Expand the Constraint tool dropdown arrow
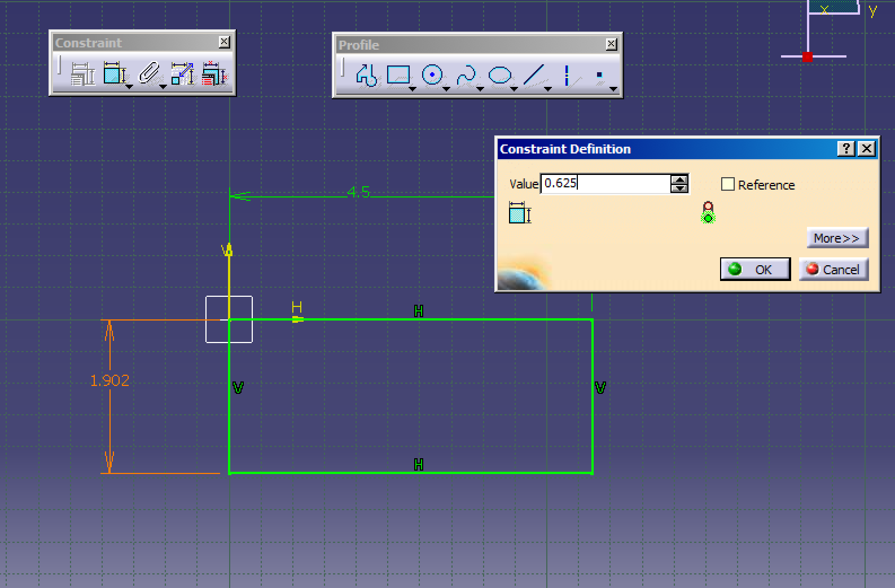Image resolution: width=895 pixels, height=588 pixels. point(129,86)
